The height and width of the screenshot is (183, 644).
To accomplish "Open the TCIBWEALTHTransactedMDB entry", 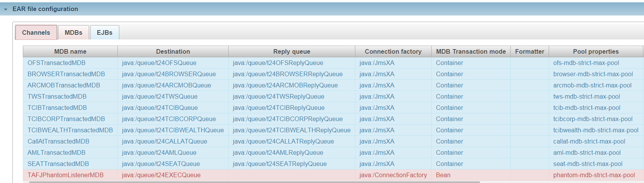I will 70,130.
